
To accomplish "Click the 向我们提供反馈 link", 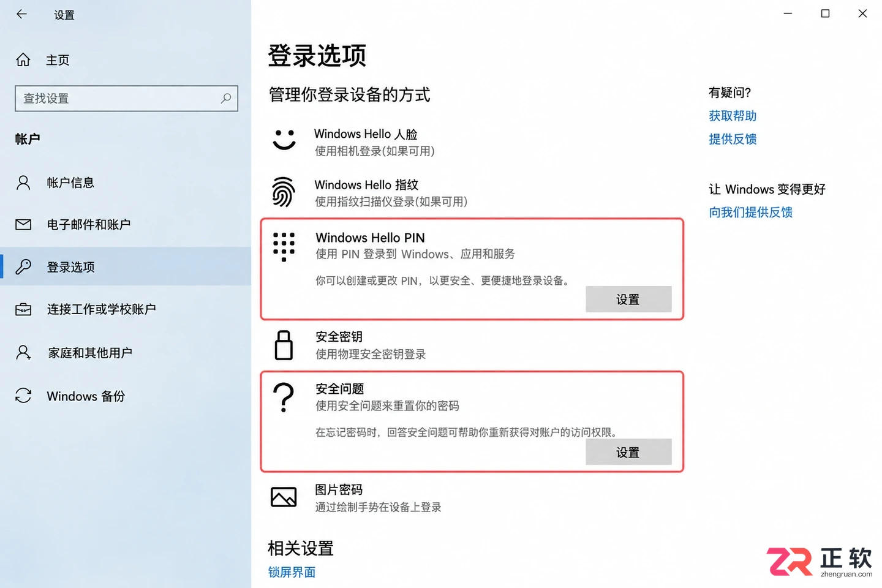I will 751,213.
